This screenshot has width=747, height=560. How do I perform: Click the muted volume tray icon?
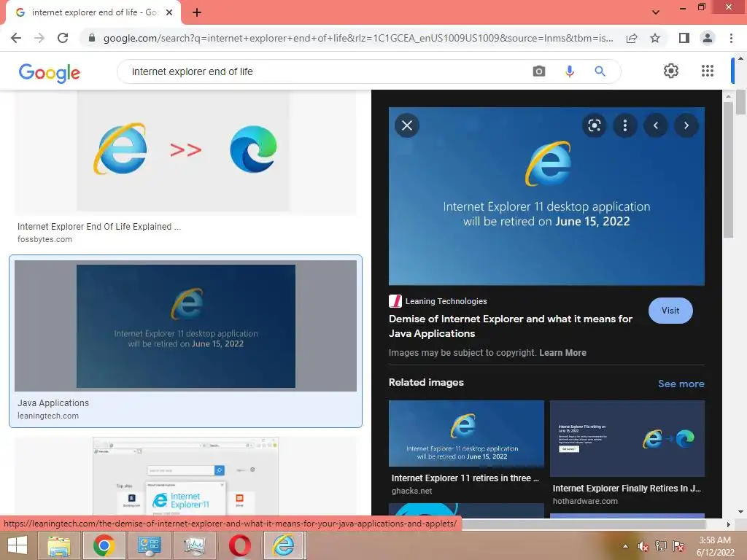tap(643, 546)
